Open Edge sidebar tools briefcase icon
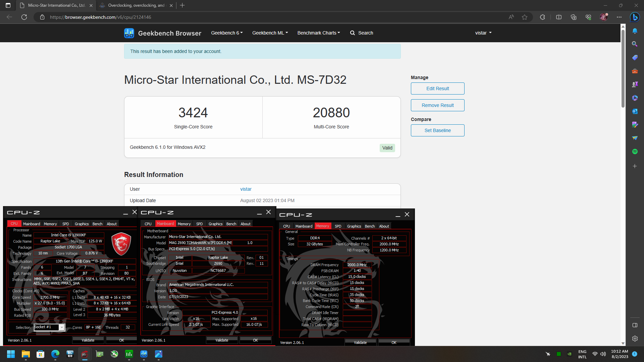The width and height of the screenshot is (644, 362). point(635,71)
